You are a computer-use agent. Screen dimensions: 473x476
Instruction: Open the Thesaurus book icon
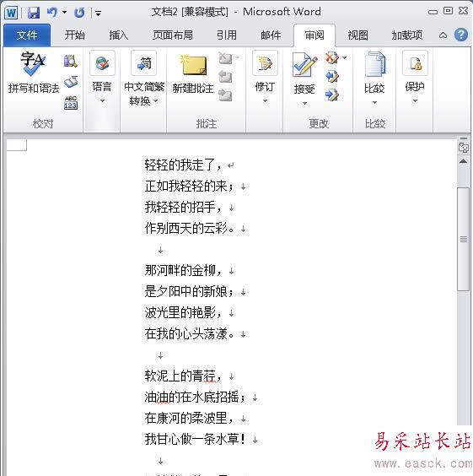pyautogui.click(x=71, y=81)
